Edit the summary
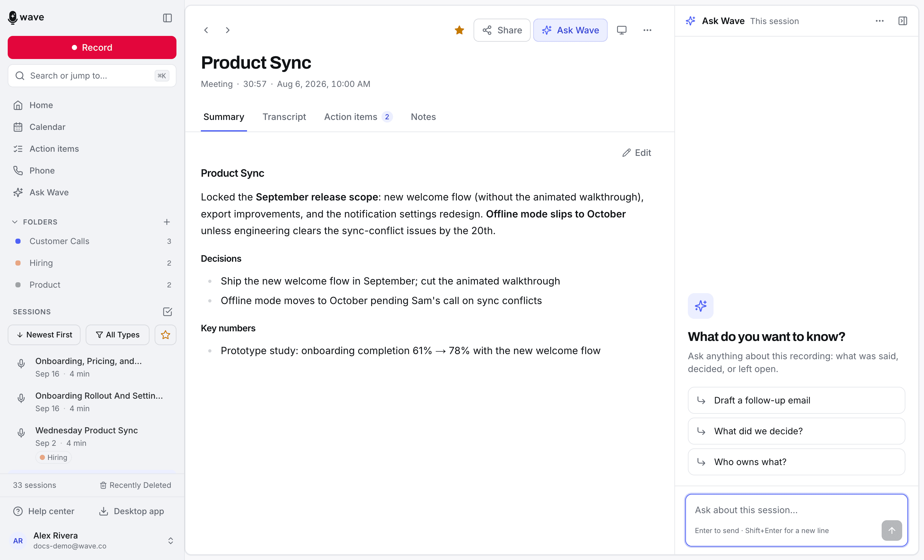Screen dimensions: 924x560 [637, 153]
